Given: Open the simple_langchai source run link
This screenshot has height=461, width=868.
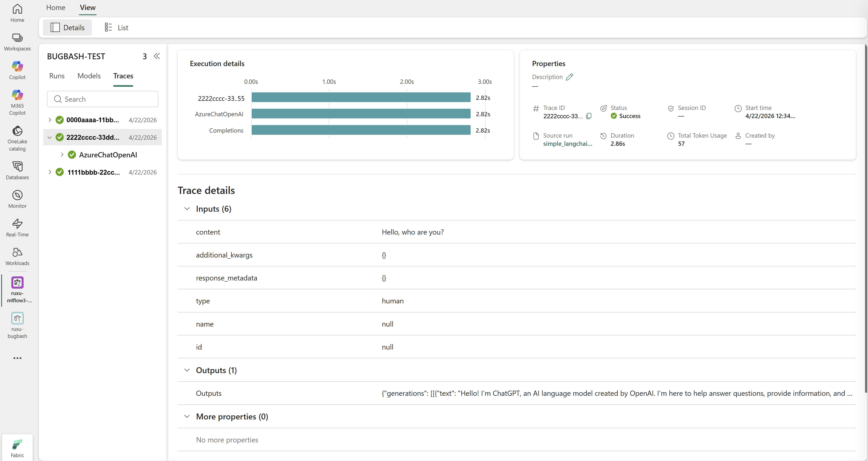Looking at the screenshot, I should pyautogui.click(x=567, y=144).
